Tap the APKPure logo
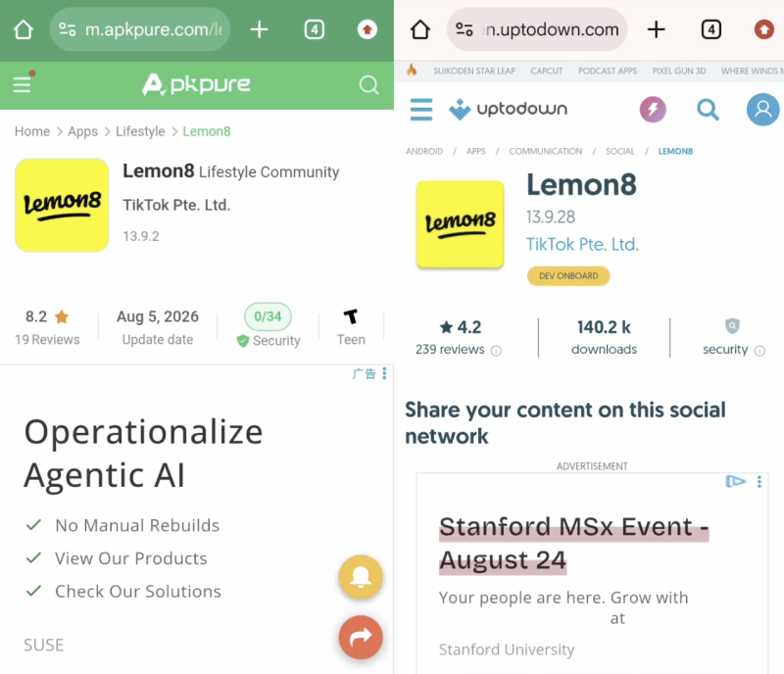784x674 pixels. (196, 84)
